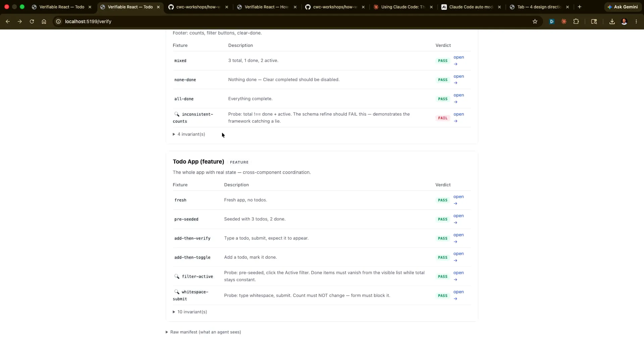Click the add-then-toggle fixture name

tap(192, 257)
